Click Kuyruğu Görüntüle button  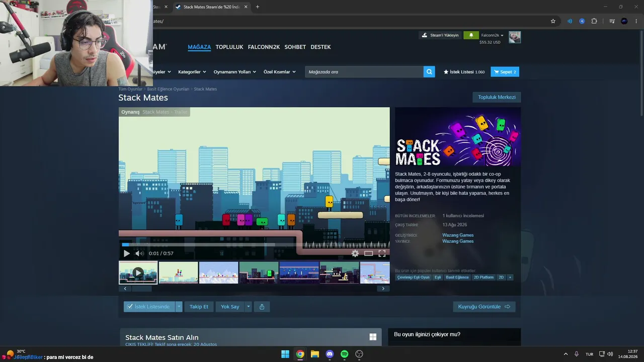tap(484, 307)
